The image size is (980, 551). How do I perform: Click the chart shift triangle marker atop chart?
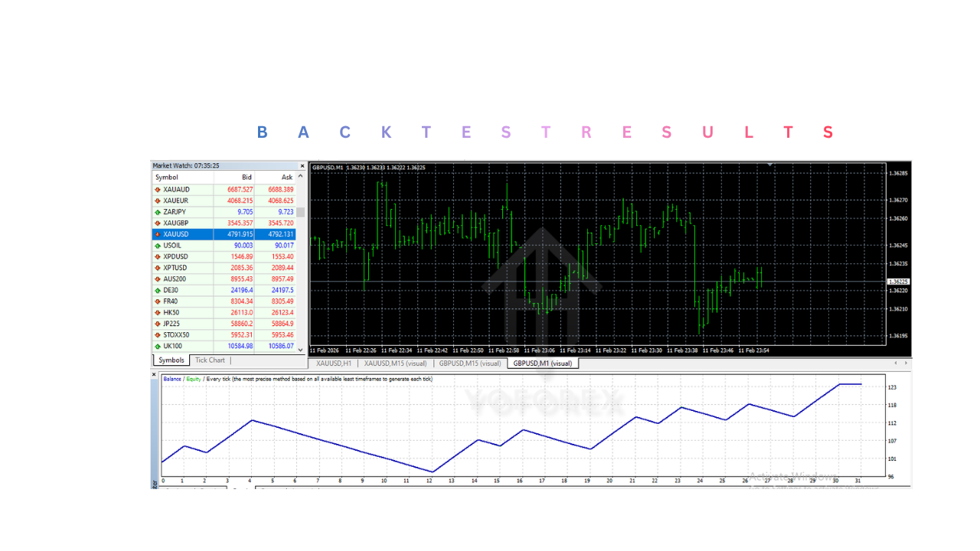770,164
